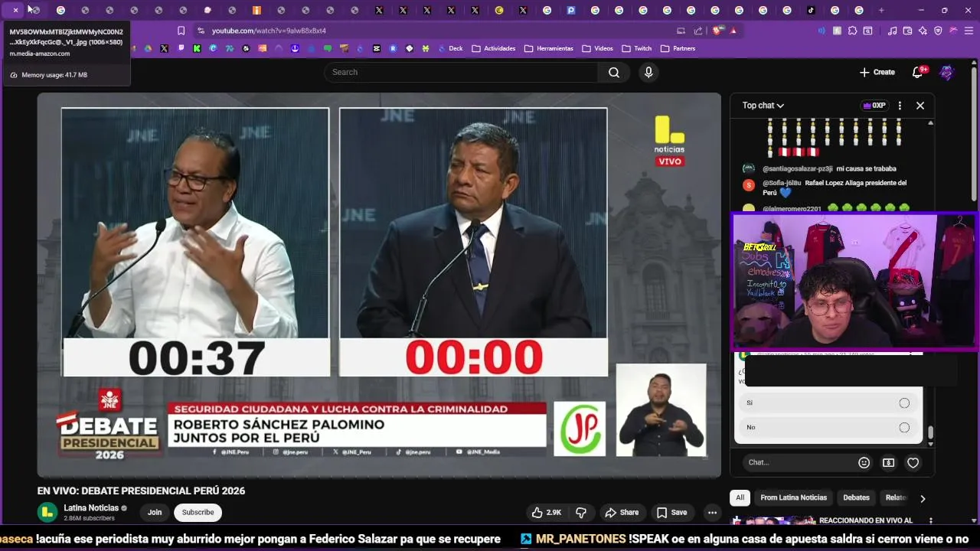Switch to the blue P-icon browser tab
This screenshot has height=551, width=980.
571,10
